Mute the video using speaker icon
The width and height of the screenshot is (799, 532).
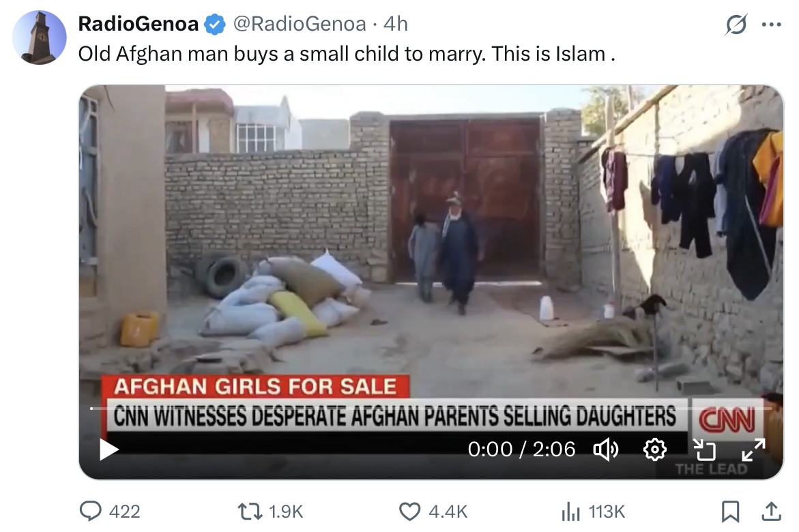pyautogui.click(x=606, y=449)
